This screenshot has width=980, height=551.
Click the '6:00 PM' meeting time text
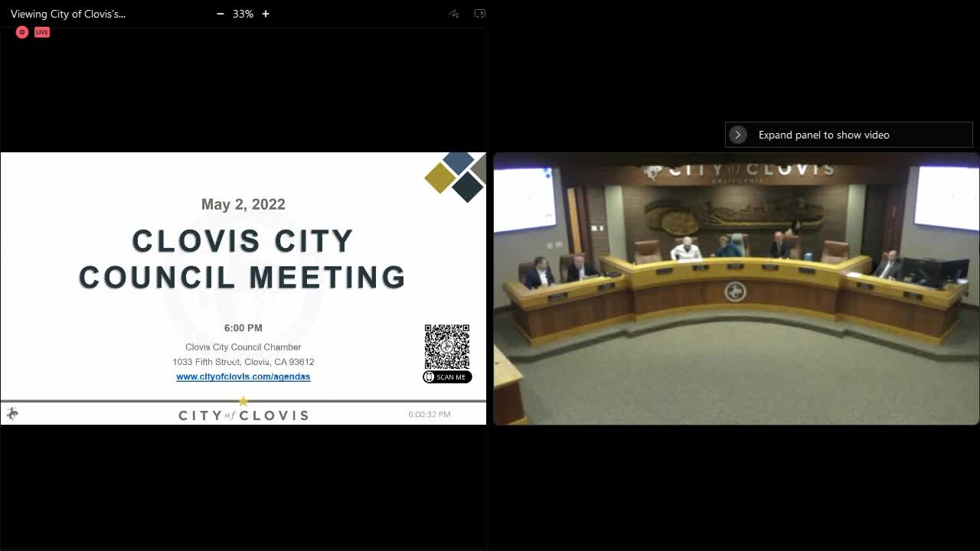tap(243, 328)
